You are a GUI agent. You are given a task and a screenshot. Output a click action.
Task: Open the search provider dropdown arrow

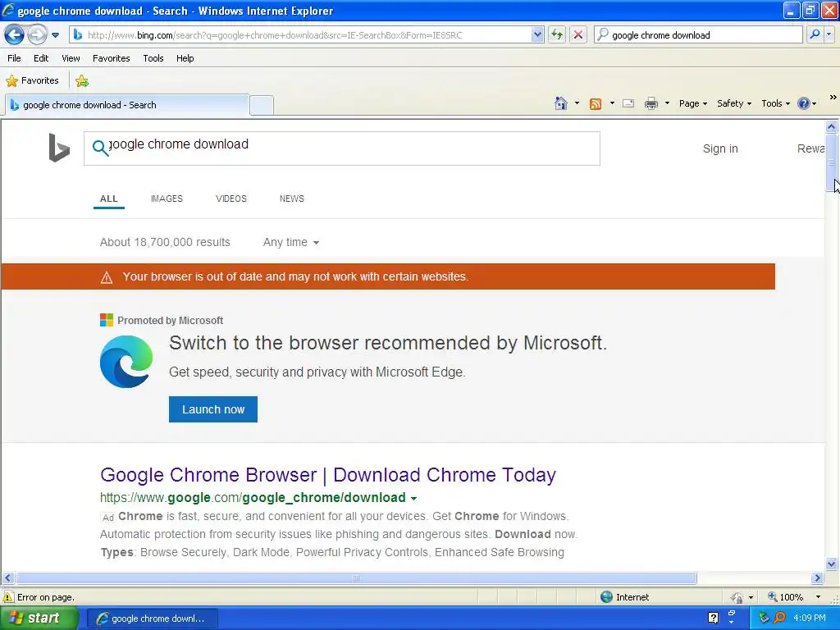point(829,34)
